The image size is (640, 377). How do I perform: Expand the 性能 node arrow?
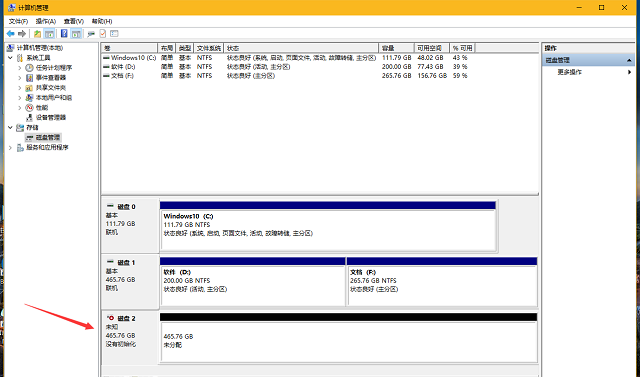20,108
